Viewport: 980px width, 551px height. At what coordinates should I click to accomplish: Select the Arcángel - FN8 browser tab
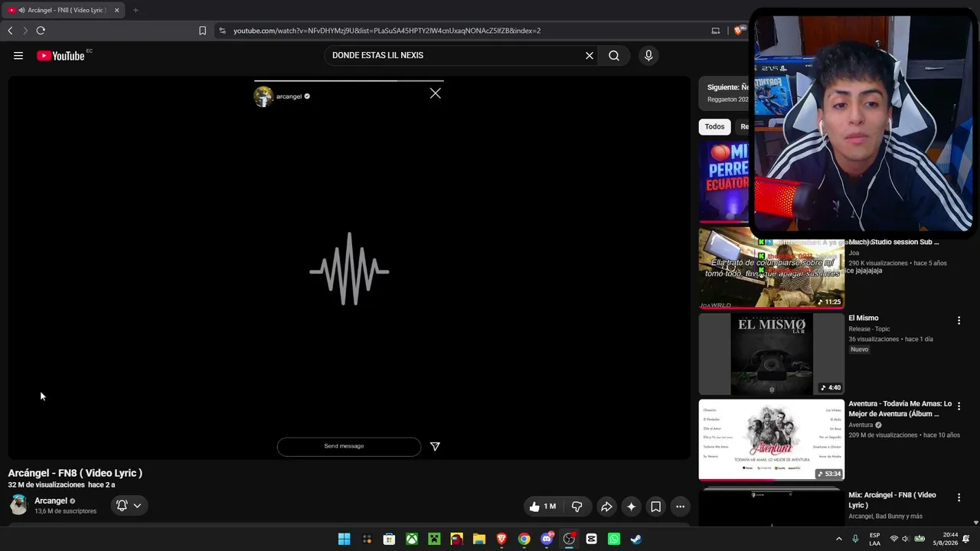click(x=63, y=10)
